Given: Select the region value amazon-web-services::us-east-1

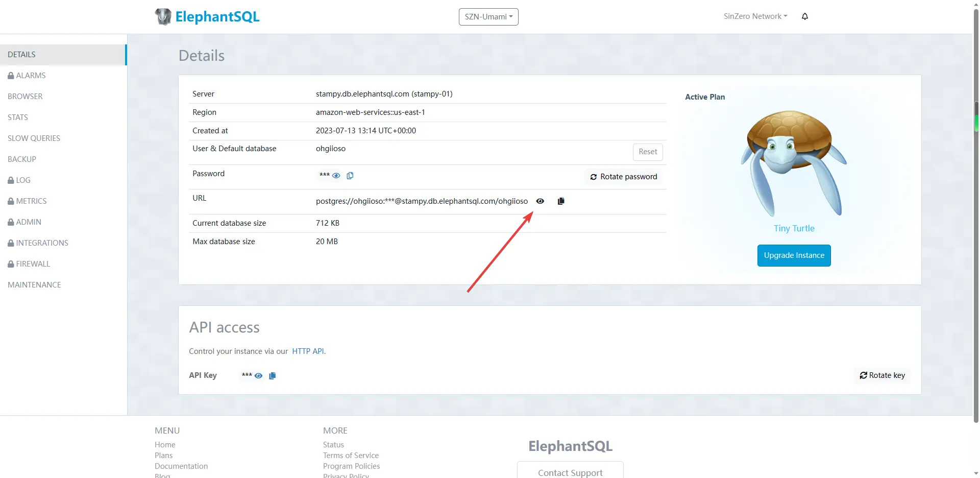Looking at the screenshot, I should [370, 112].
